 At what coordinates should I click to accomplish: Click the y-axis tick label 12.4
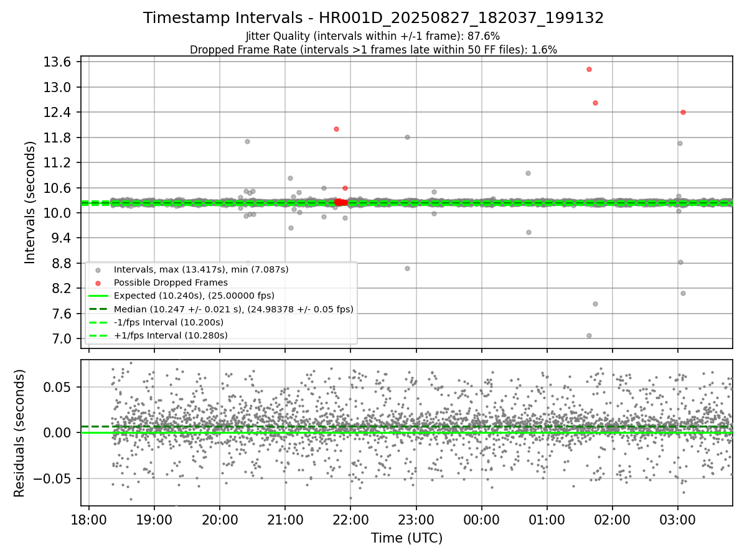[x=59, y=112]
